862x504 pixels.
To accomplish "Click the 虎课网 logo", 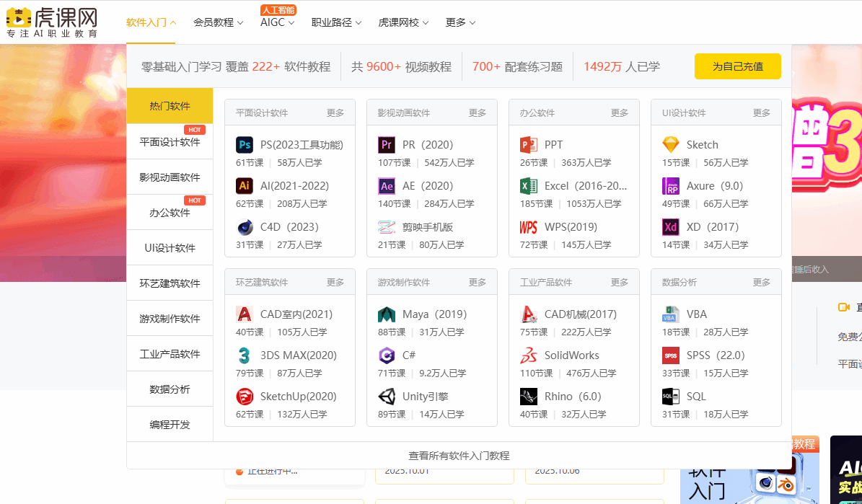I will click(52, 22).
